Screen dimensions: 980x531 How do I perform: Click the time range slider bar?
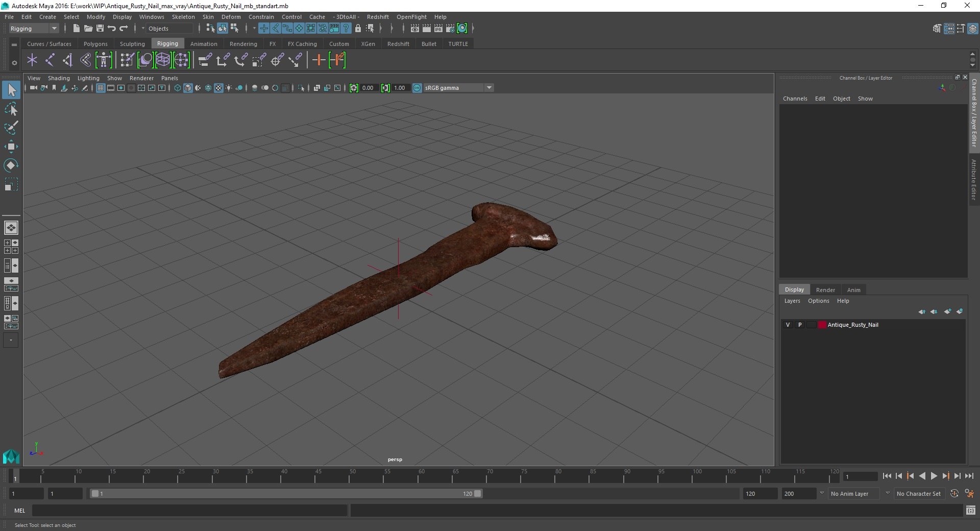pos(286,494)
